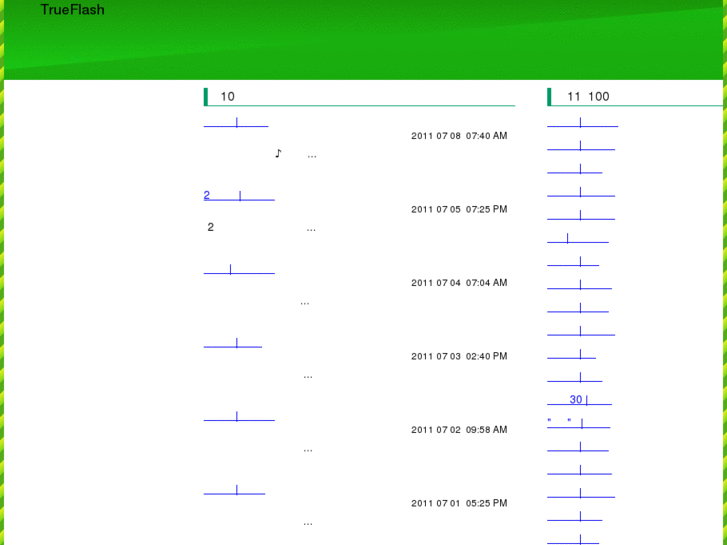Open the sidebar link with quotation marks
727x545 pixels.
(x=579, y=423)
